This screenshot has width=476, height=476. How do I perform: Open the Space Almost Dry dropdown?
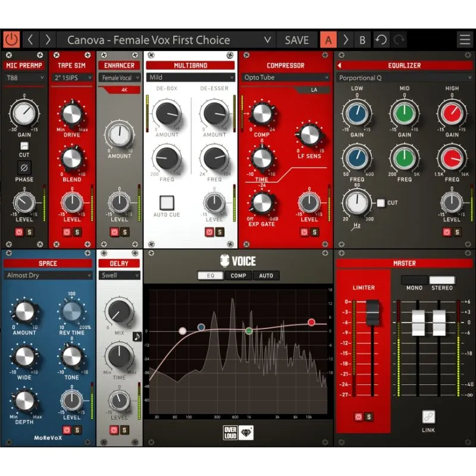(48, 275)
